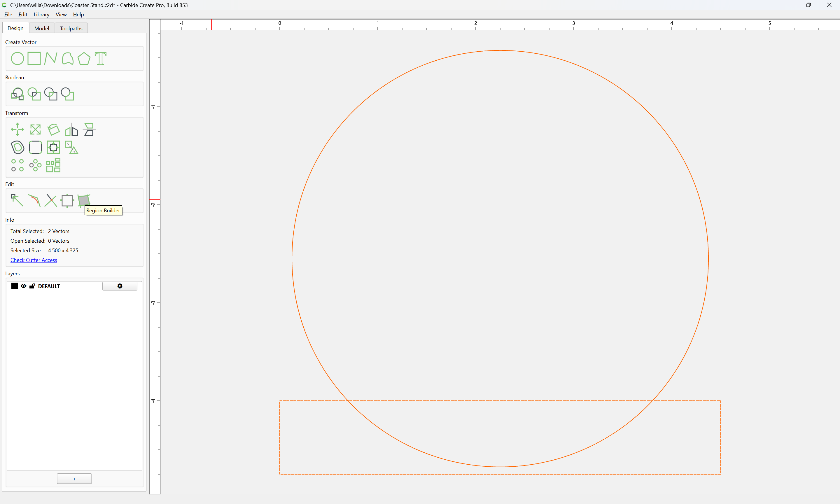Open the View menu
Image resolution: width=840 pixels, height=504 pixels.
tap(61, 14)
